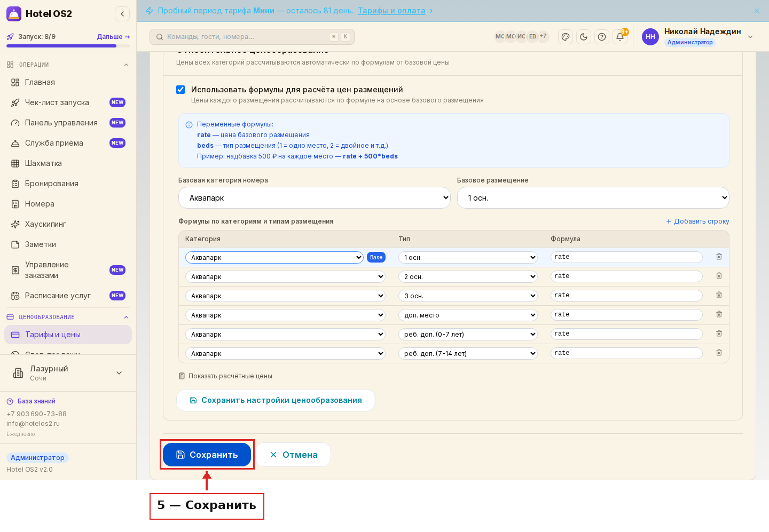Viewport: 769px width, 532px height.
Task: Expand the Лазурный Сочи hotel selector
Action: coord(68,373)
